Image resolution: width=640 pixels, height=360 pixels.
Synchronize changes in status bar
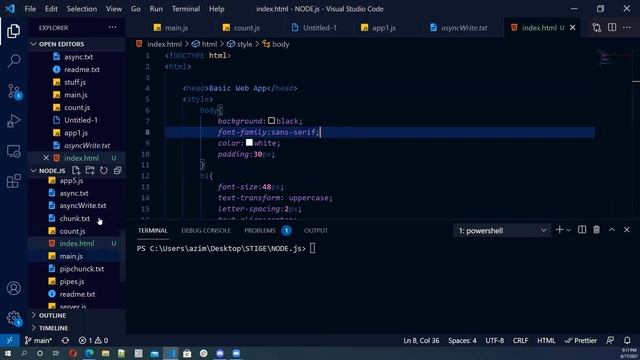65,340
